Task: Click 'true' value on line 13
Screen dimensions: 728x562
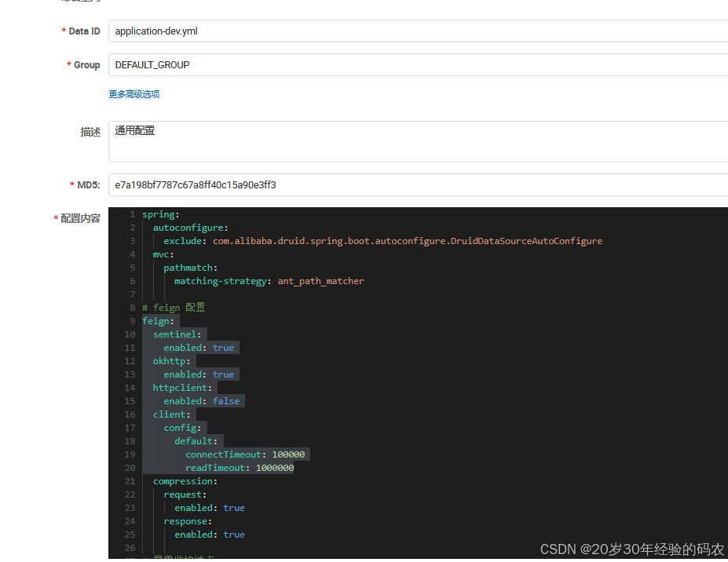Action: (223, 374)
